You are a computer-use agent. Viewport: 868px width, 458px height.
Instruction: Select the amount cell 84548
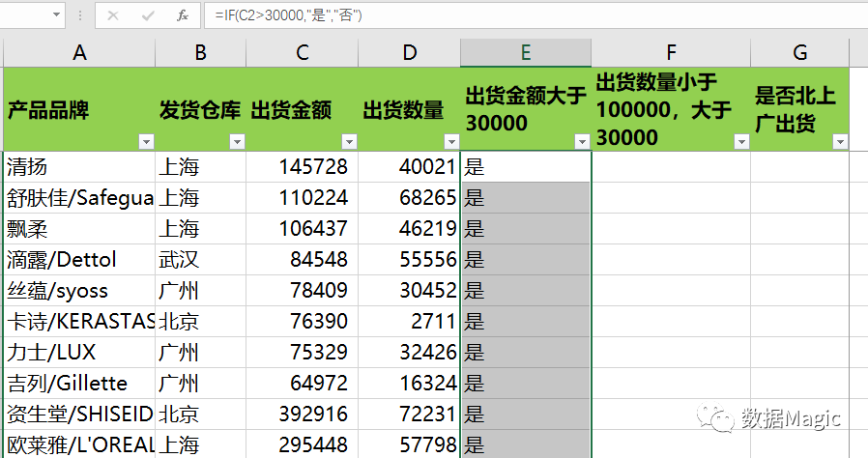point(303,259)
